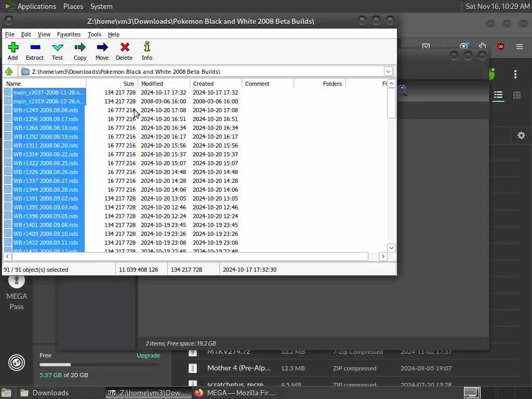This screenshot has width=532, height=399.
Task: Switch to MEGA Firefox window in taskbar
Action: click(235, 393)
